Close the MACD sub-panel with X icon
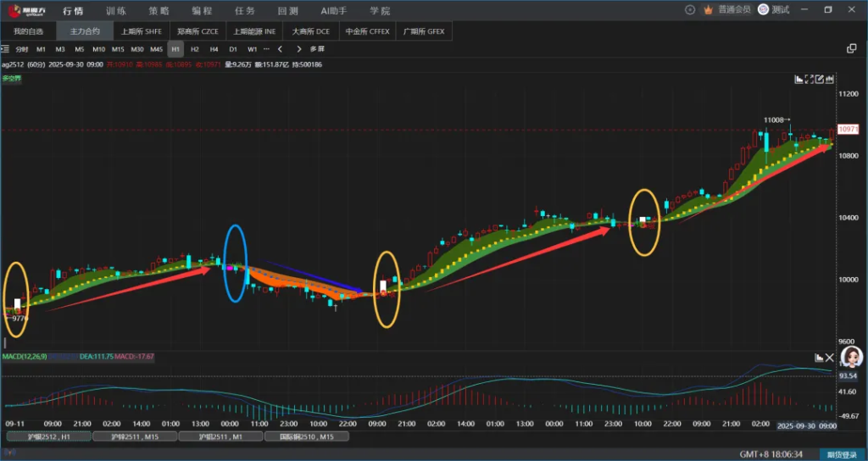The height and width of the screenshot is (461, 868). 830,358
